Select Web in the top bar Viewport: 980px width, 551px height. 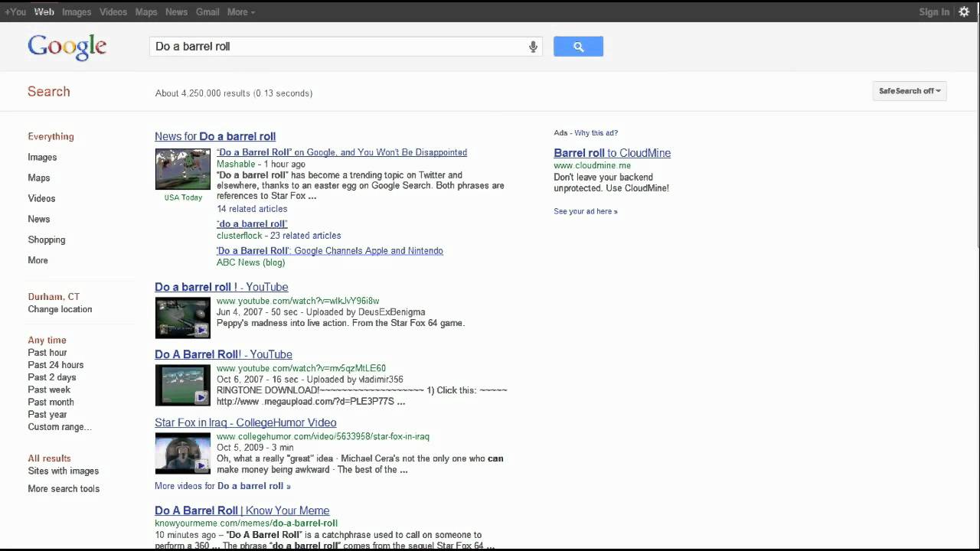pos(44,11)
